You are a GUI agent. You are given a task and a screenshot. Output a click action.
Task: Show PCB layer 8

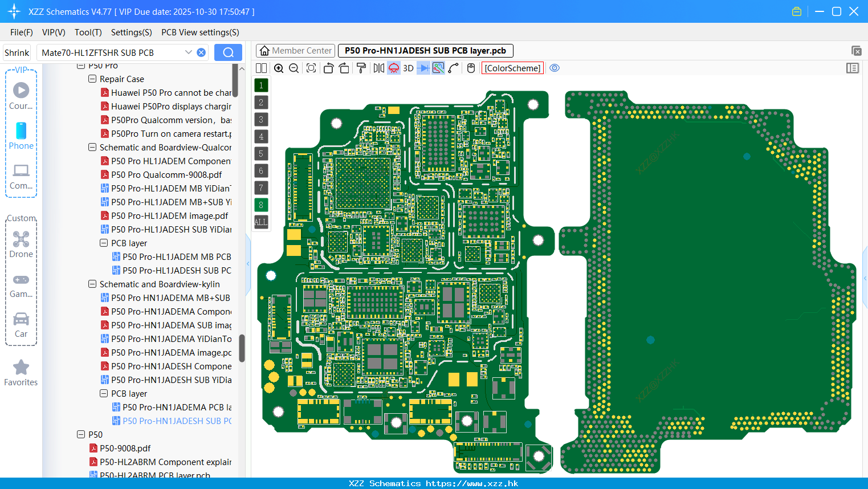tap(261, 205)
